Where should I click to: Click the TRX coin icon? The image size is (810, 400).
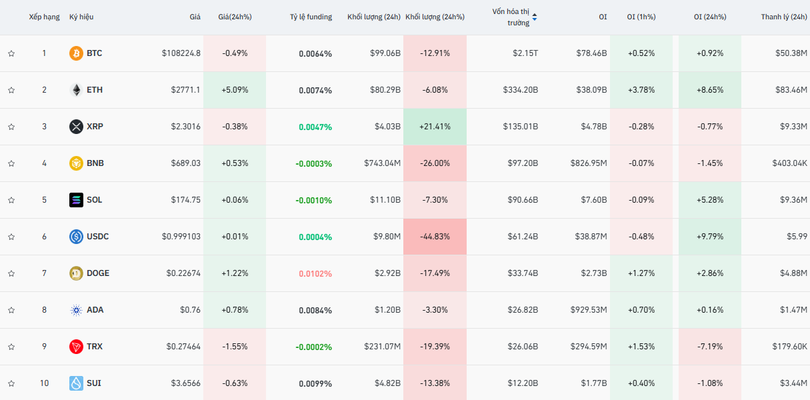[x=76, y=347]
